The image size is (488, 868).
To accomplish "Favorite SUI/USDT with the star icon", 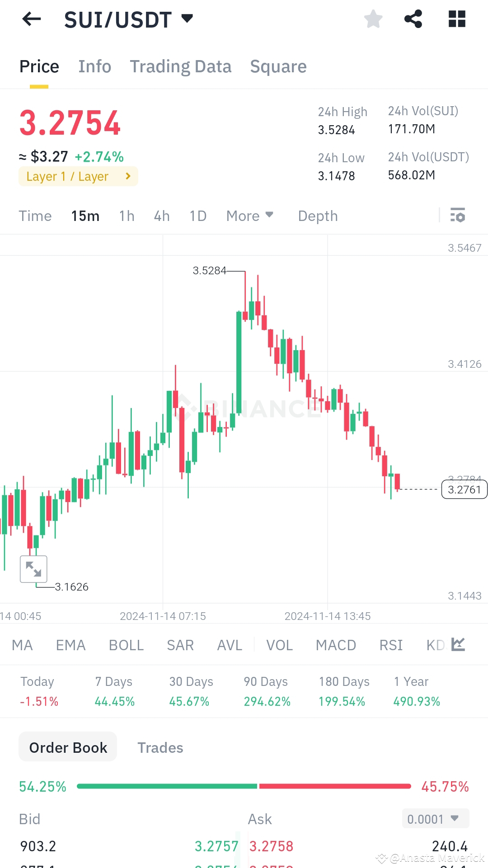I will tap(373, 19).
